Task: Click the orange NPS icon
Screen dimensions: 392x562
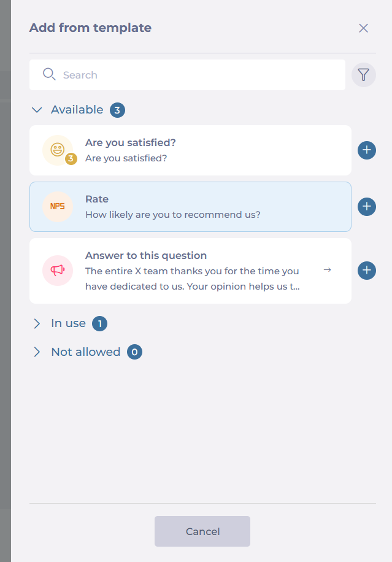Action: click(58, 206)
